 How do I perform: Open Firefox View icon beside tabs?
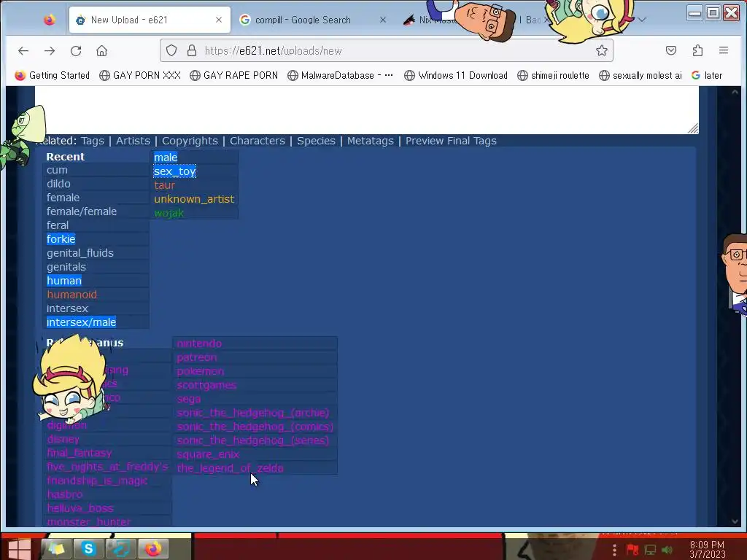pyautogui.click(x=49, y=20)
